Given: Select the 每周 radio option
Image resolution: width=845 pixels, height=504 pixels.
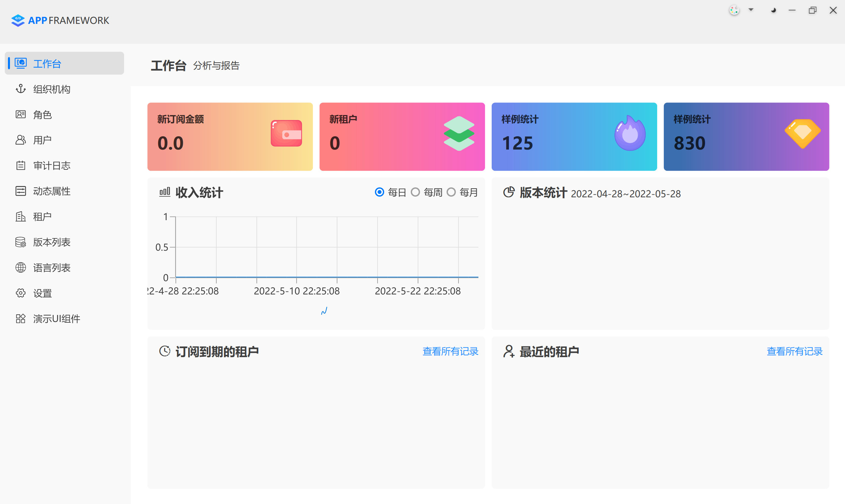Looking at the screenshot, I should tap(415, 192).
